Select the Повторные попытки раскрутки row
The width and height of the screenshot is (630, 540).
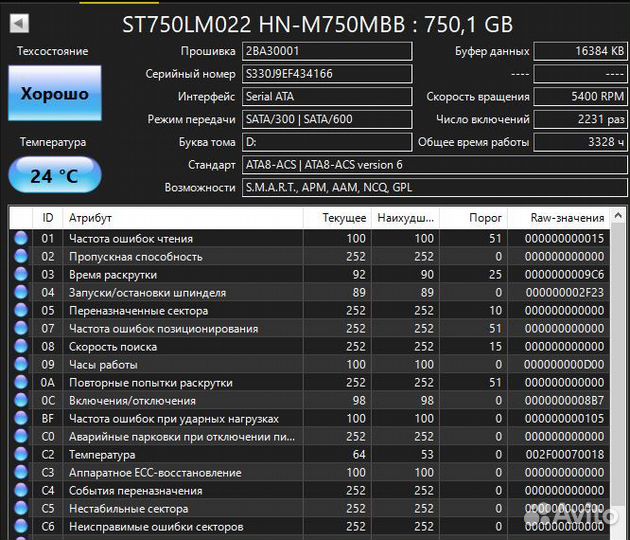click(309, 382)
